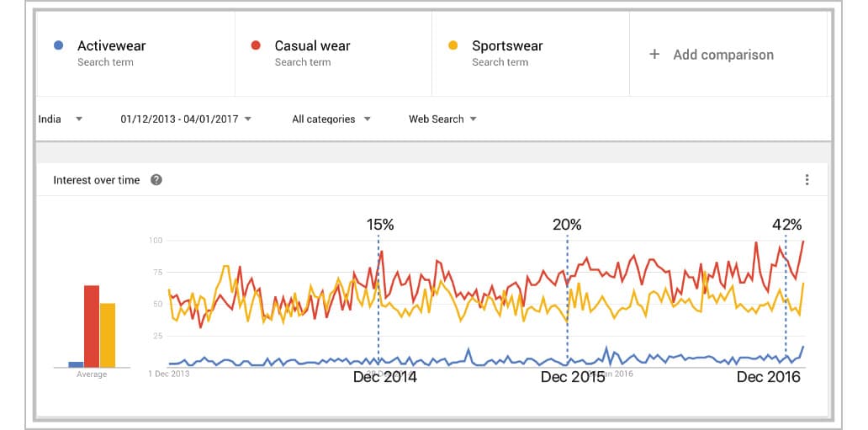Click the yellow Sportswear color dot

[x=453, y=45]
